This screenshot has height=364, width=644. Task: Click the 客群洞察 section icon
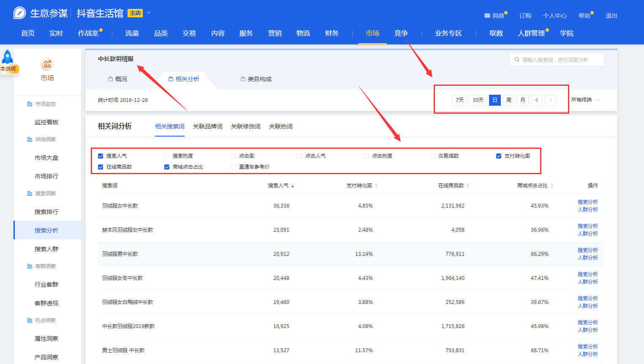30,266
